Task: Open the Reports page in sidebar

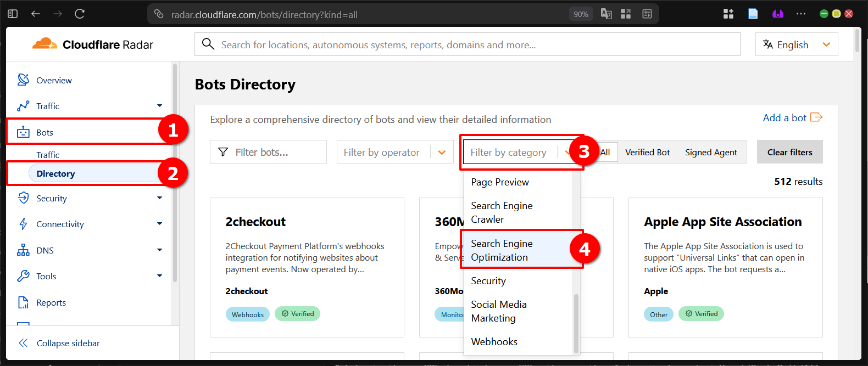Action: pyautogui.click(x=51, y=302)
